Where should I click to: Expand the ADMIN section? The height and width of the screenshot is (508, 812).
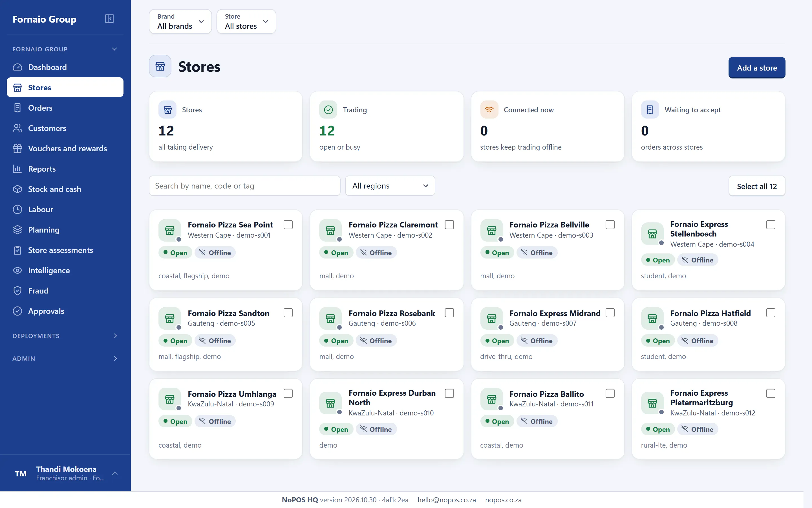[65, 358]
